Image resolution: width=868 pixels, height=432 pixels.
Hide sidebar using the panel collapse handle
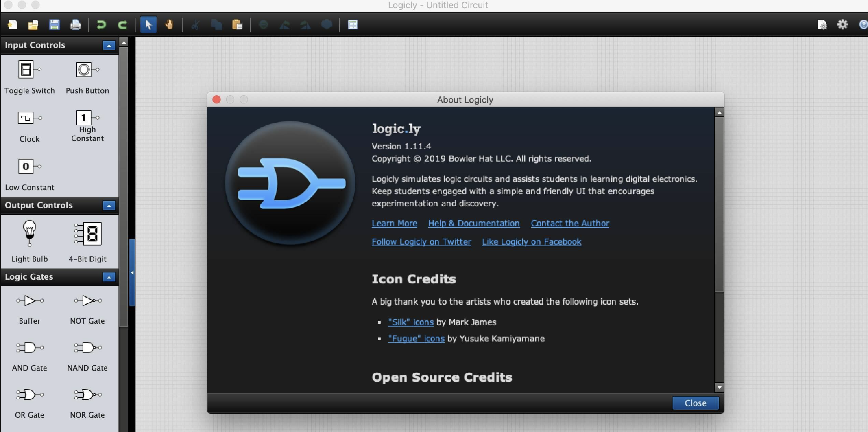(x=132, y=273)
